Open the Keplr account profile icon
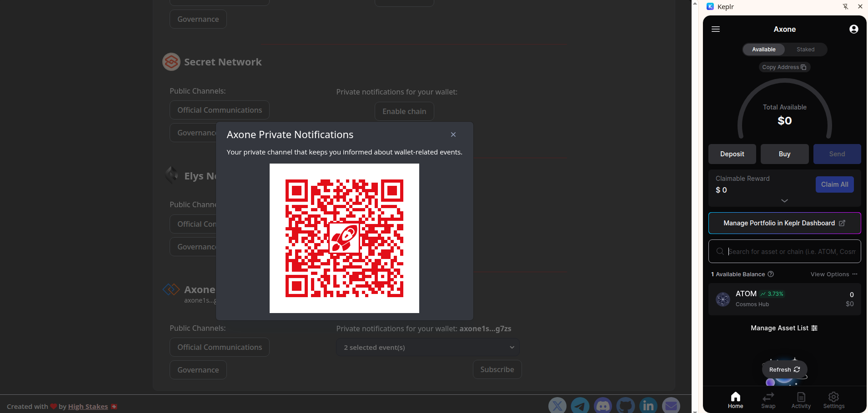Viewport: 868px width, 413px height. coord(854,29)
